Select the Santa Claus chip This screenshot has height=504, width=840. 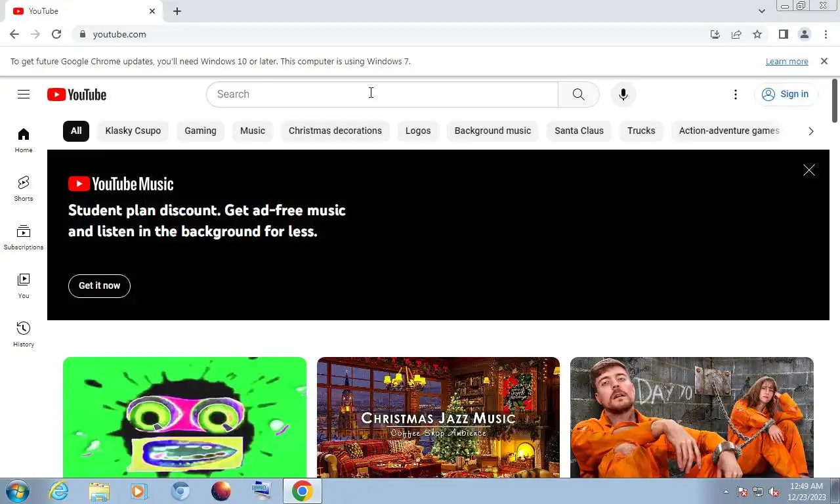point(579,131)
